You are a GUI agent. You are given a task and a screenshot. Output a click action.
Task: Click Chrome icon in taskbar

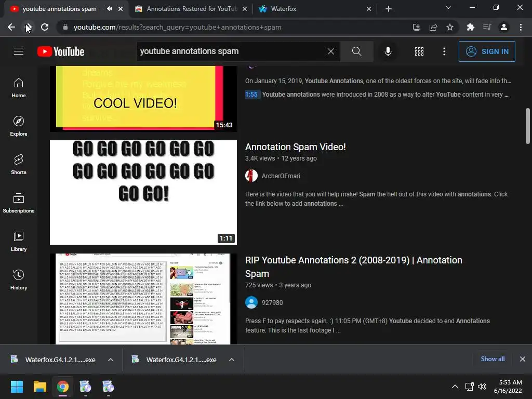[x=62, y=387]
